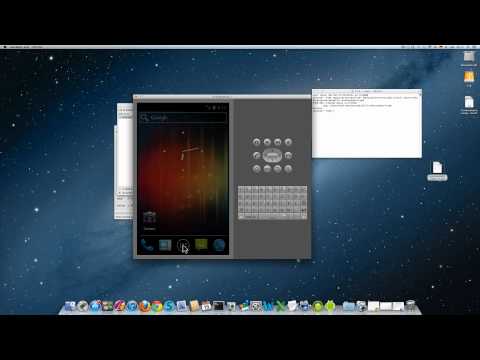
Task: Click the emulator D-pad center button
Action: pyautogui.click(x=272, y=155)
